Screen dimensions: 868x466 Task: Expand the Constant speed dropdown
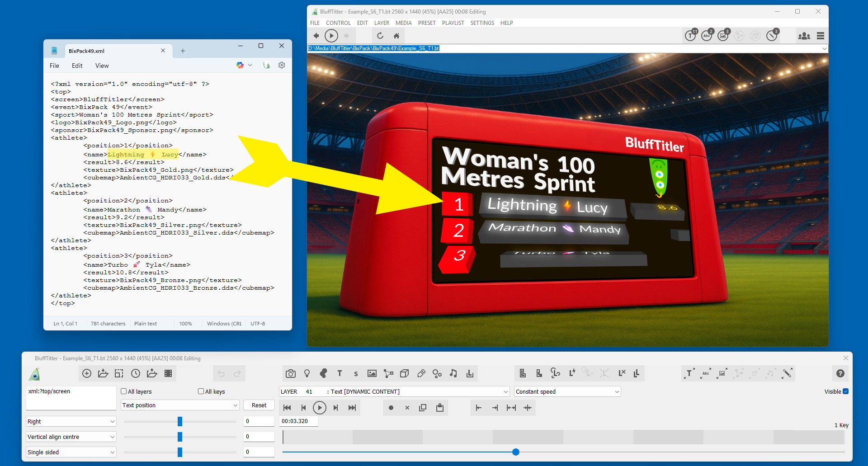click(x=567, y=392)
